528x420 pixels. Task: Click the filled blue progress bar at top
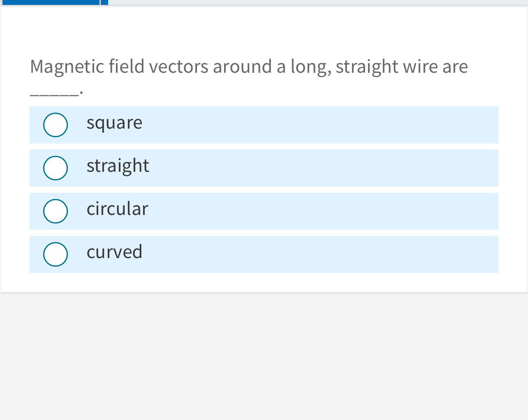pos(50,2)
